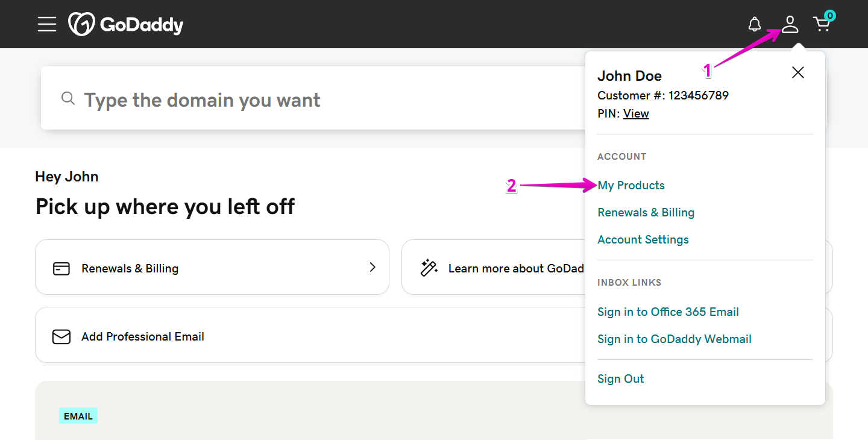Image resolution: width=868 pixels, height=440 pixels.
Task: Select My Products from account menu
Action: 631,186
